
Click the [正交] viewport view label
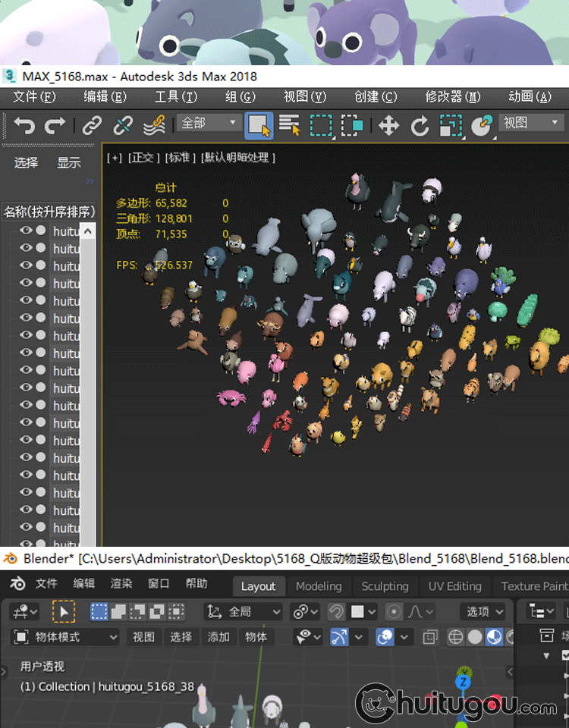point(143,158)
